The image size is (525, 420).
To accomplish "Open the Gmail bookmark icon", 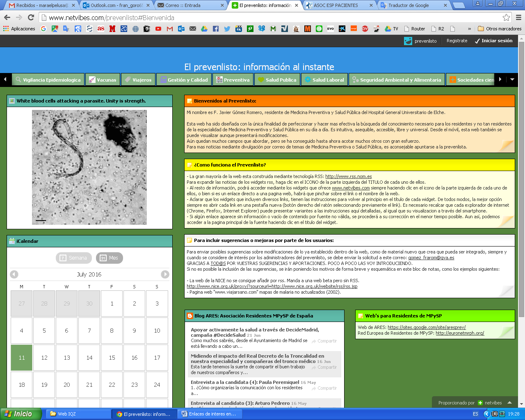I will 170,29.
